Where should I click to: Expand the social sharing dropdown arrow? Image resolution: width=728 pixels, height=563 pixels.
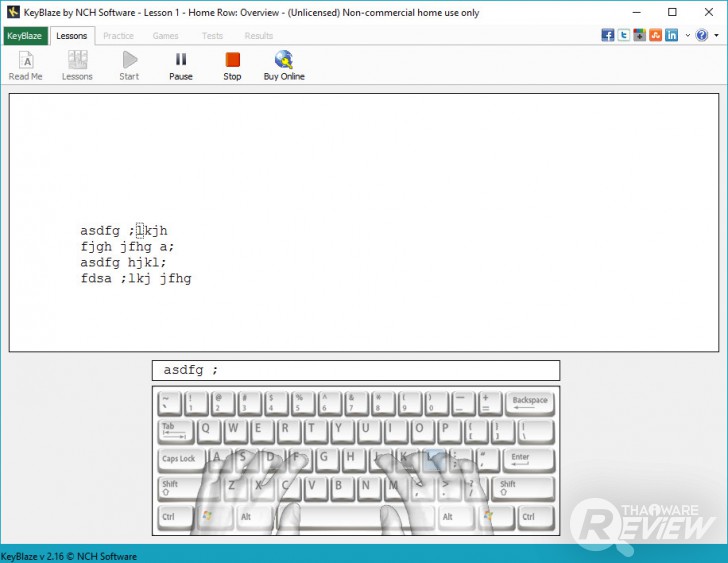pos(688,35)
